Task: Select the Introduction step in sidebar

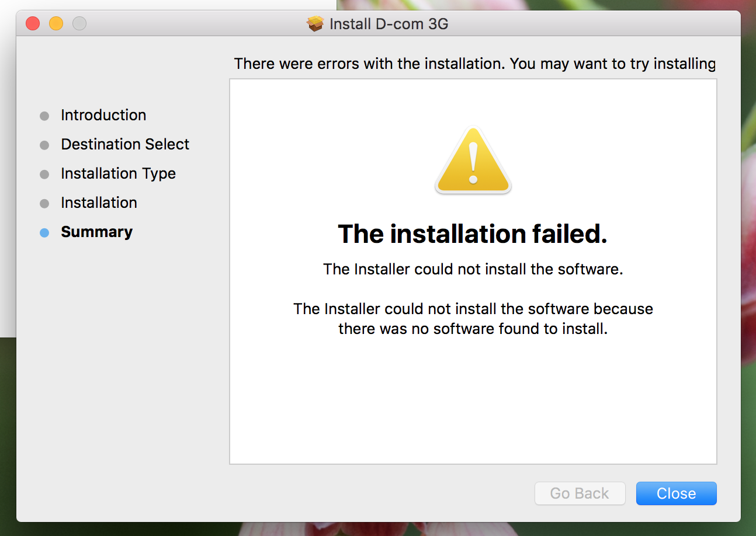Action: point(103,115)
